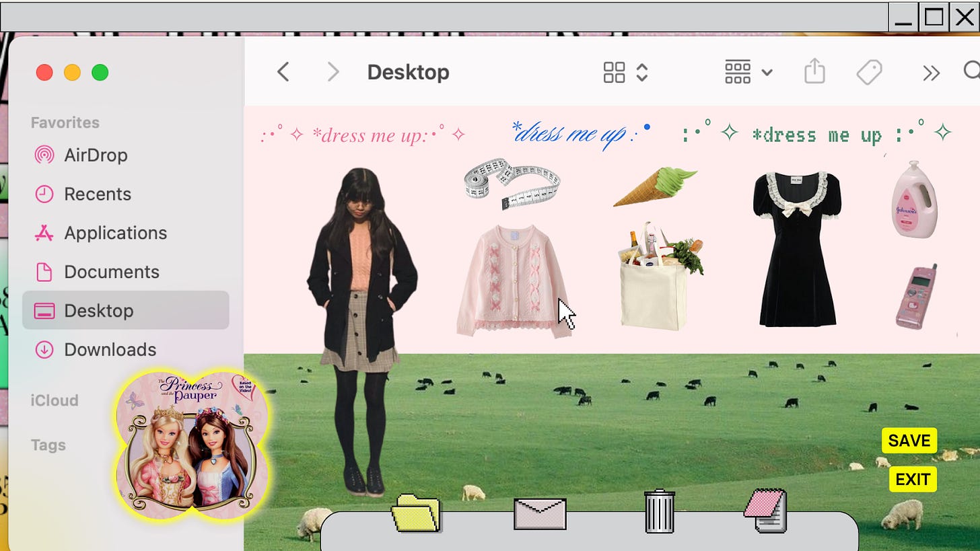This screenshot has height=551, width=980.
Task: Click the Documents page icon
Action: click(44, 272)
